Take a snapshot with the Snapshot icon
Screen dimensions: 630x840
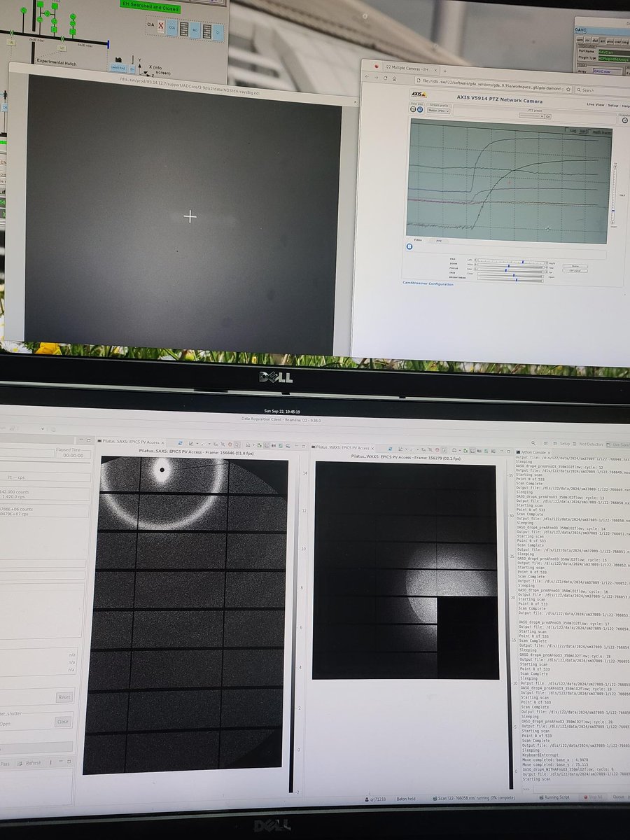[x=625, y=120]
